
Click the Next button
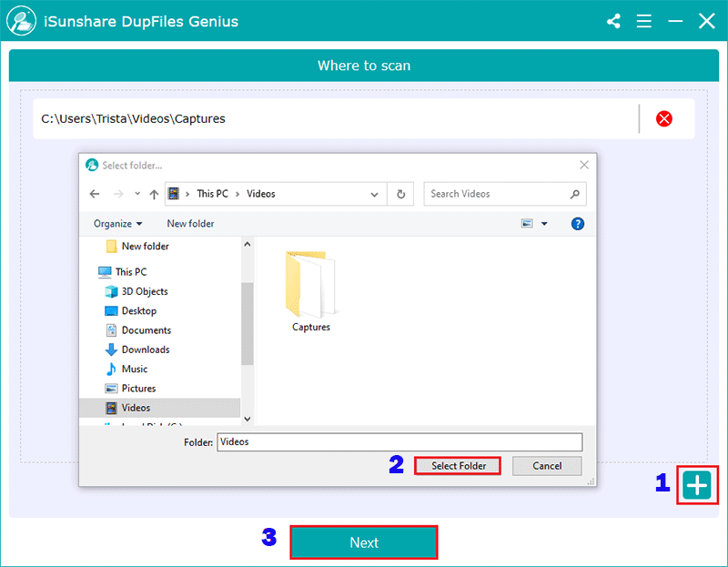[x=364, y=542]
